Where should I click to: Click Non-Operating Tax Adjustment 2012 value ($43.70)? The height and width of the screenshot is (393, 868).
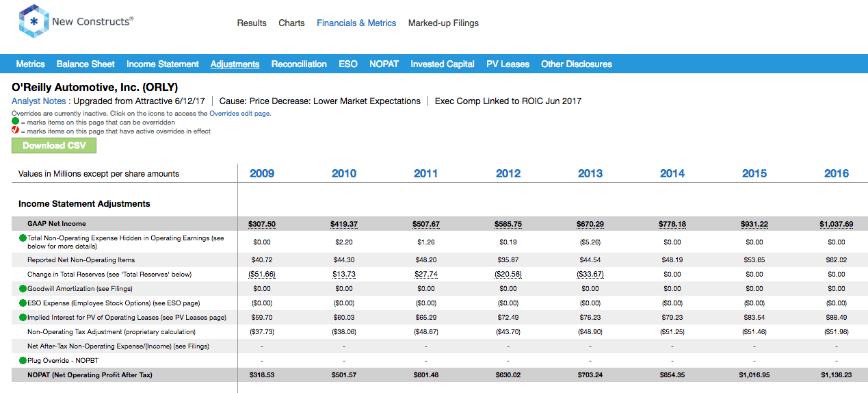(508, 332)
